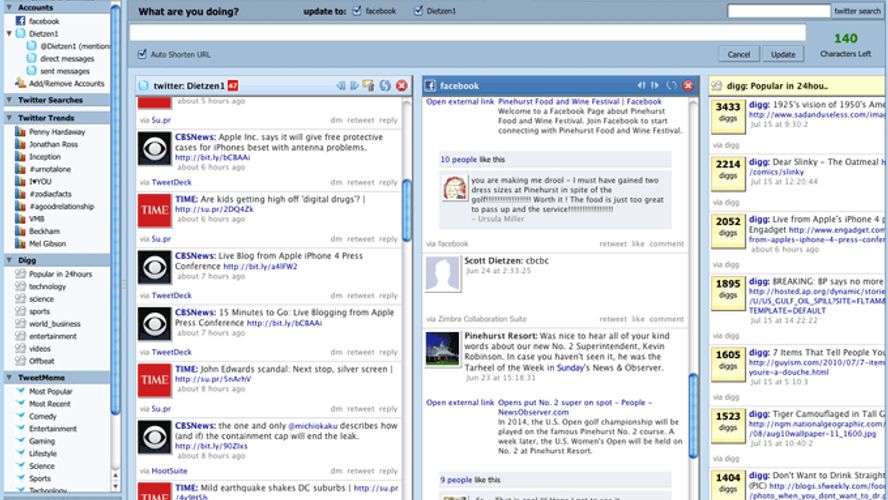Move the twitter Dietzen1 column right
The height and width of the screenshot is (500, 888).
(355, 86)
